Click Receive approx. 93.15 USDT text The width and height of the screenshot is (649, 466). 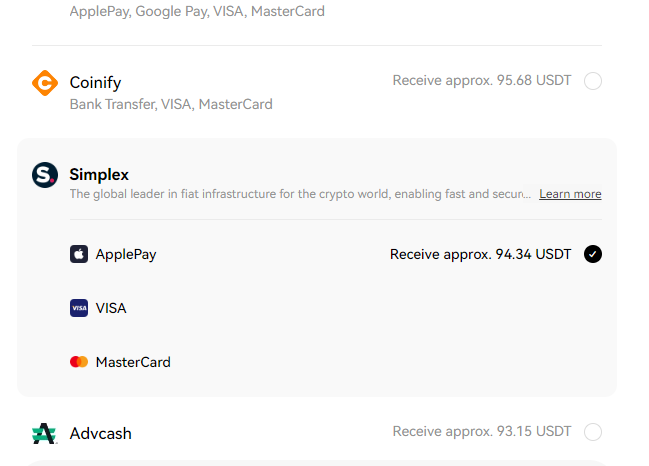(x=482, y=431)
